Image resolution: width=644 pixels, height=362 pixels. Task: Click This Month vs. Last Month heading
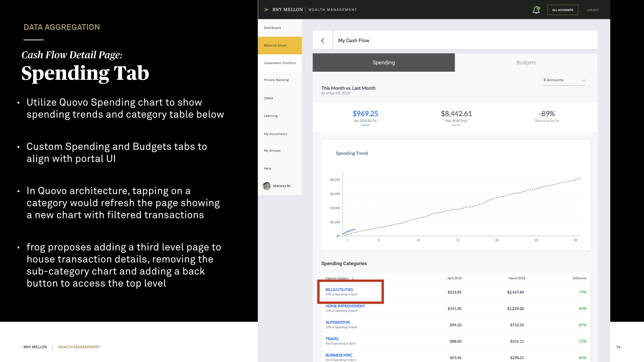348,88
